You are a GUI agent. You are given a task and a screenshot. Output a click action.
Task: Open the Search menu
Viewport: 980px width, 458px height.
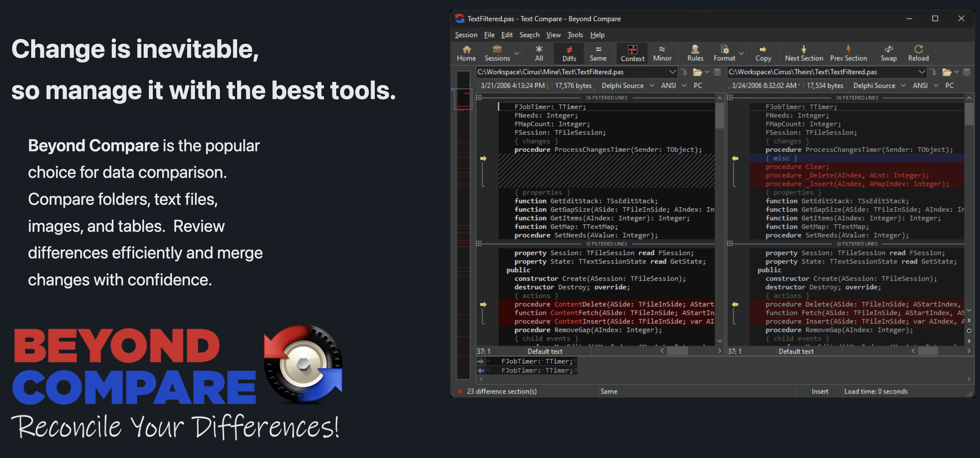[x=529, y=35]
